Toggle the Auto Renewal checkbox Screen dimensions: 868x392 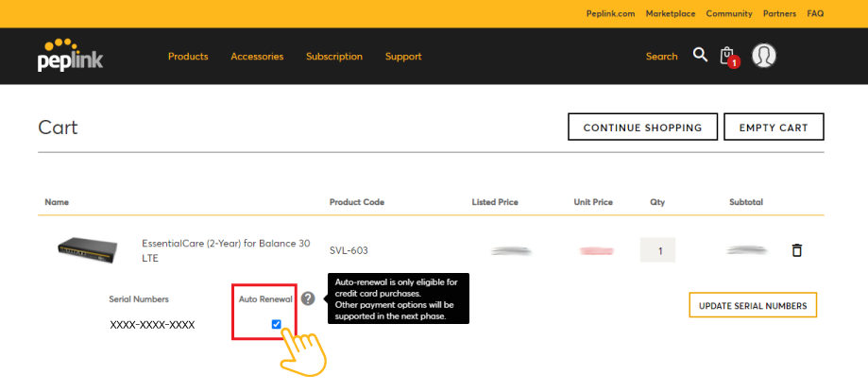pyautogui.click(x=276, y=324)
